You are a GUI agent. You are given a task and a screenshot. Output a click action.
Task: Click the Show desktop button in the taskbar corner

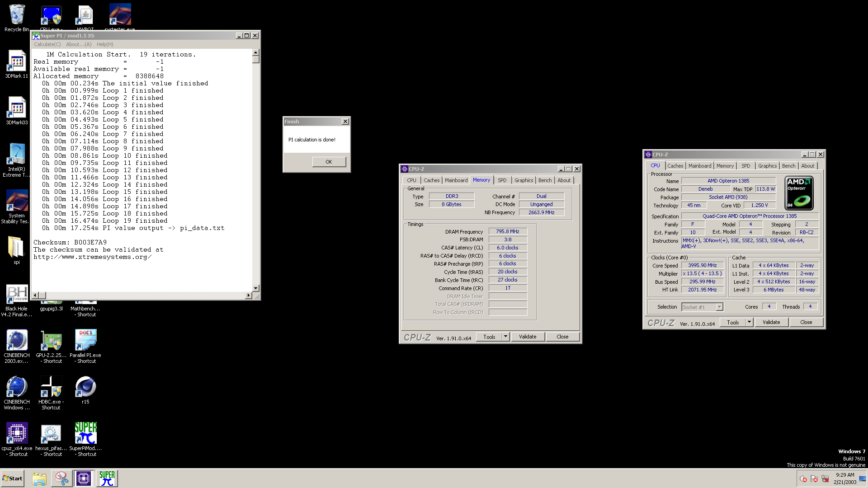(863, 479)
